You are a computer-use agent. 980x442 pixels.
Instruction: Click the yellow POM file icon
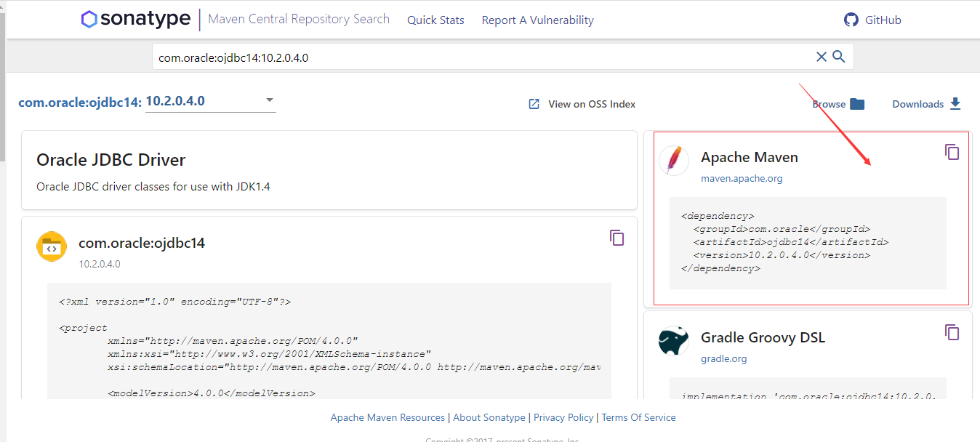pyautogui.click(x=52, y=246)
